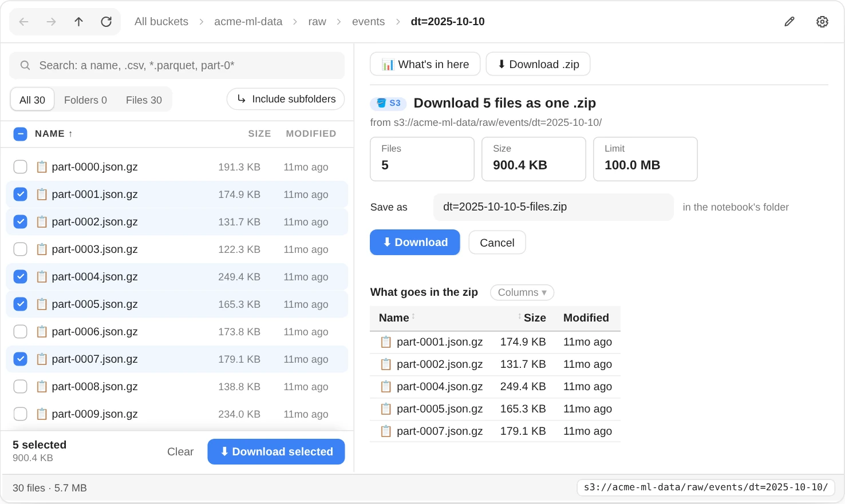Image resolution: width=845 pixels, height=504 pixels.
Task: Click Download selected button
Action: click(x=276, y=452)
